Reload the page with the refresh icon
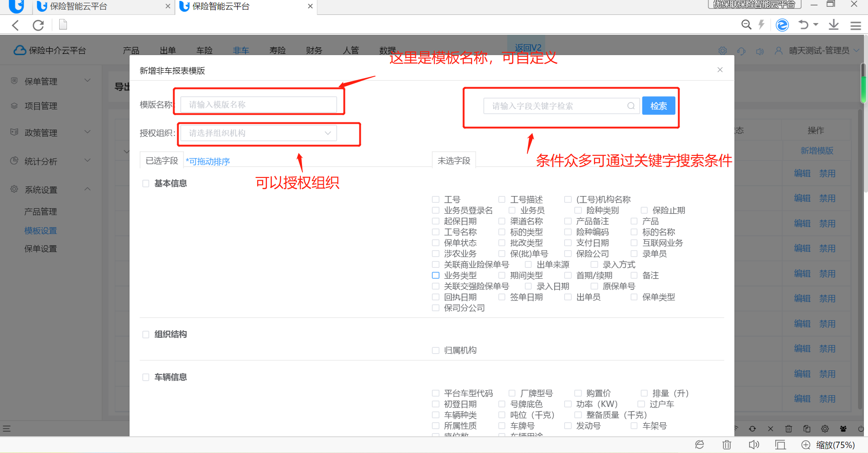Image resolution: width=868 pixels, height=453 pixels. pos(38,25)
